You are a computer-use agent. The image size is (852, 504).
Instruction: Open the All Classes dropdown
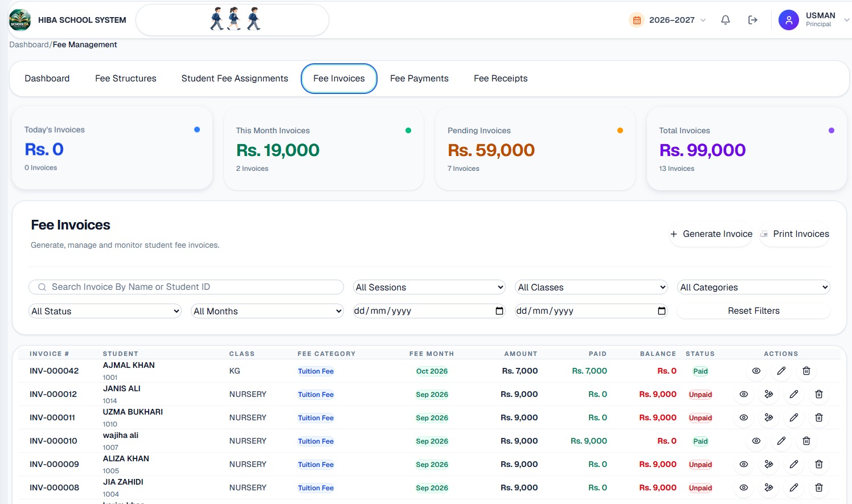click(591, 287)
